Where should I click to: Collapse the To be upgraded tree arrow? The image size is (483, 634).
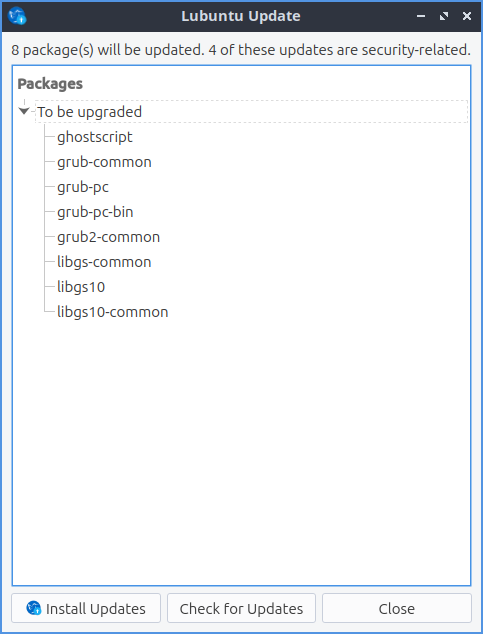(x=24, y=111)
